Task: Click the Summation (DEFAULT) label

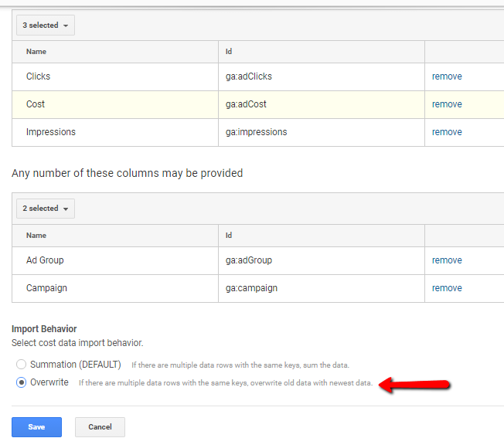Action: pyautogui.click(x=76, y=365)
